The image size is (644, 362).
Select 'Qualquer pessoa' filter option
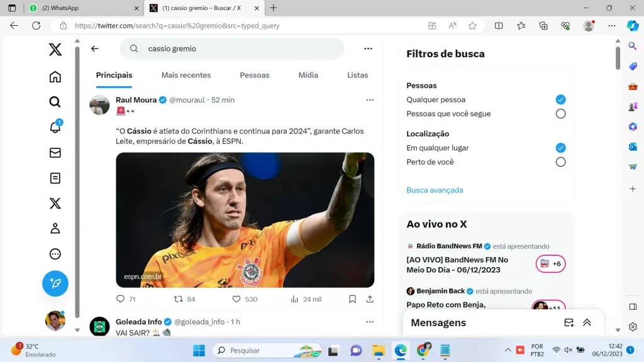point(560,99)
